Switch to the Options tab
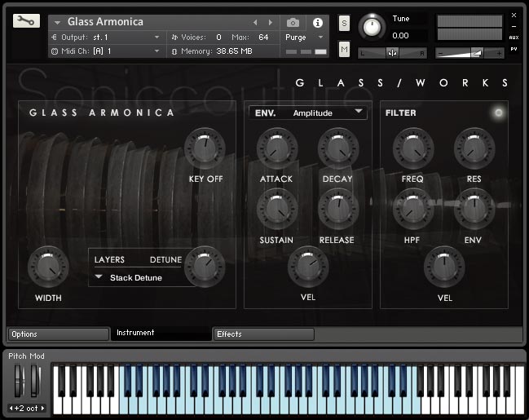This screenshot has width=529, height=420. tap(59, 334)
